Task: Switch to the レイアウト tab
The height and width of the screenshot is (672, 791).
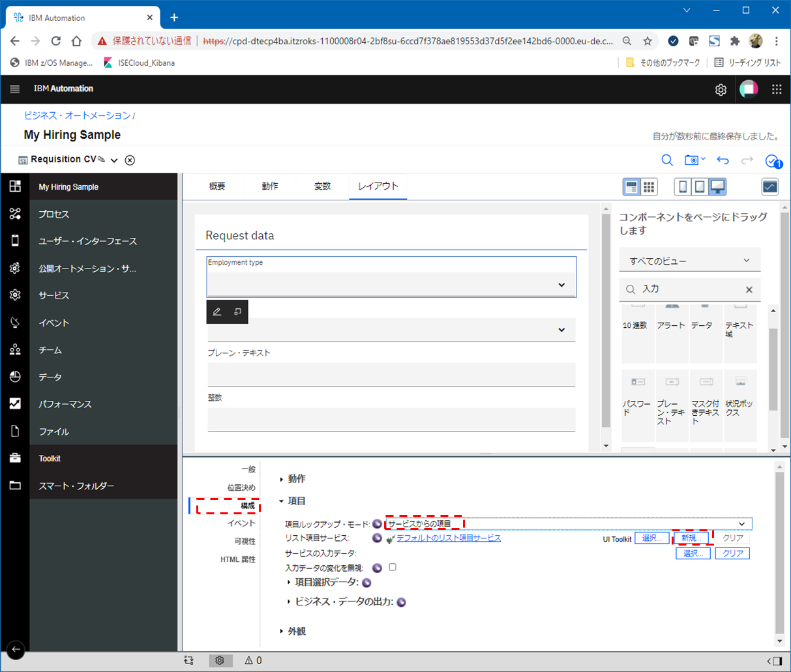Action: (378, 186)
